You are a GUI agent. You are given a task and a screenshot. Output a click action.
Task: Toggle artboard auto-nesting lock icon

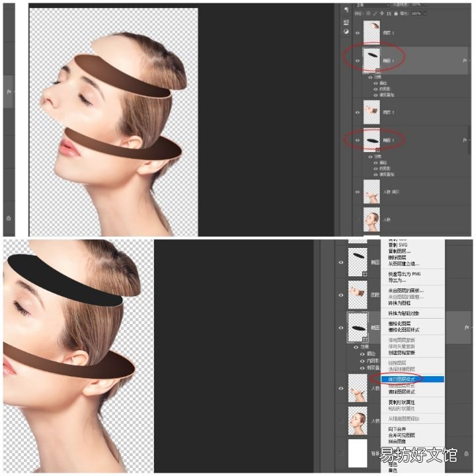389,14
